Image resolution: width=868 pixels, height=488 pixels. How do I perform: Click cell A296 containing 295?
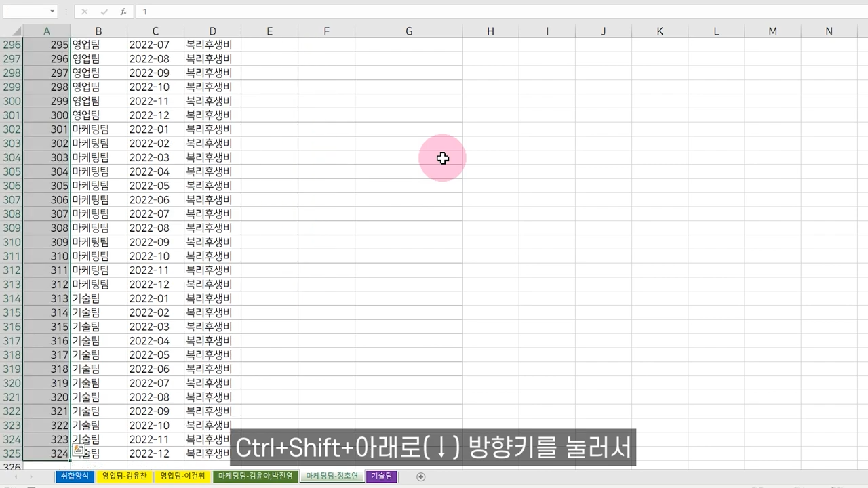(x=47, y=45)
